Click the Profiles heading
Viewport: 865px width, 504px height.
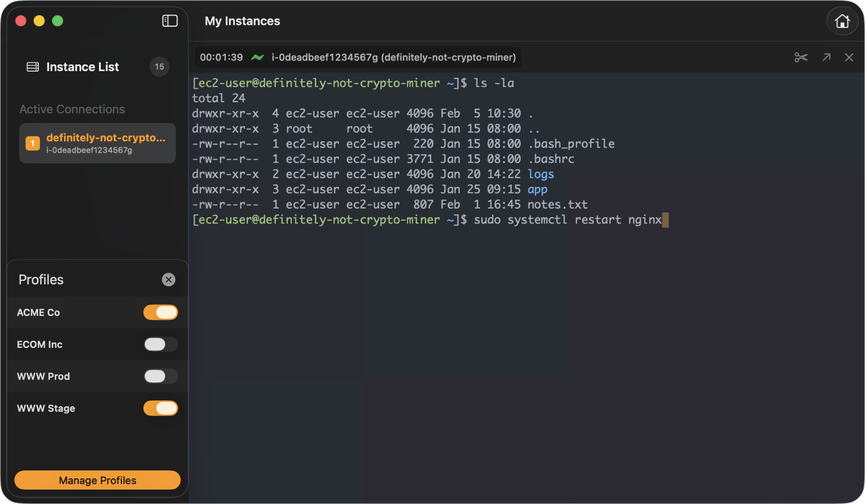click(41, 280)
